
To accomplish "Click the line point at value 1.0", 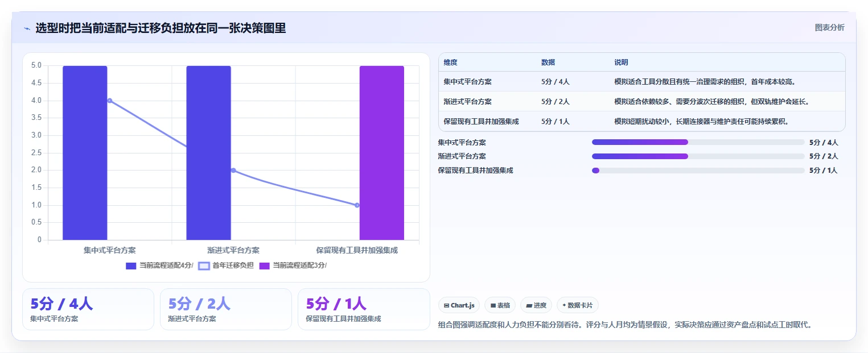I will coord(357,205).
